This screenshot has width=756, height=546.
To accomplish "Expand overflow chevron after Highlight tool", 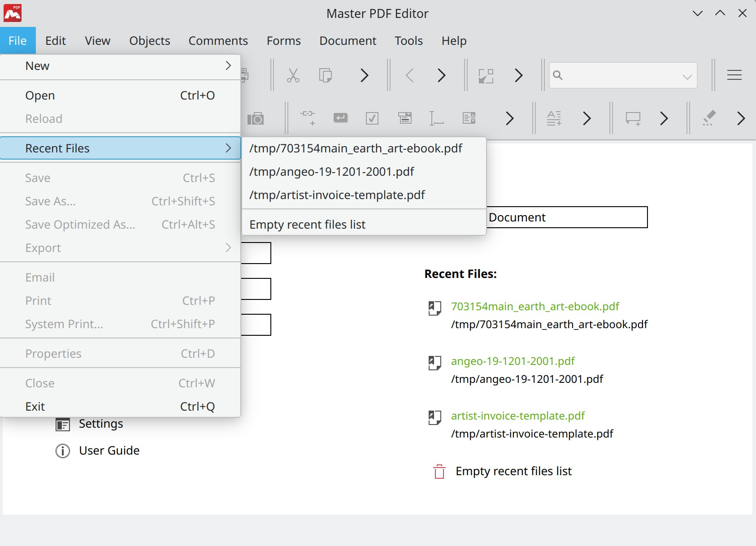I will (741, 118).
